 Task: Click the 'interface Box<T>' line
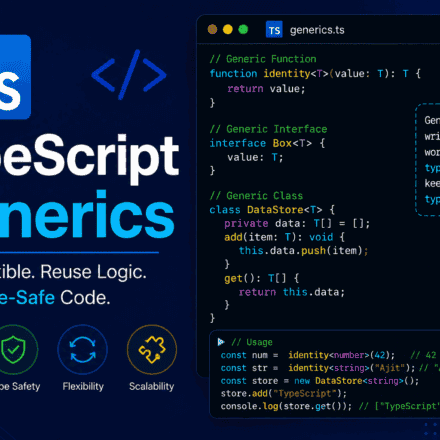click(267, 143)
